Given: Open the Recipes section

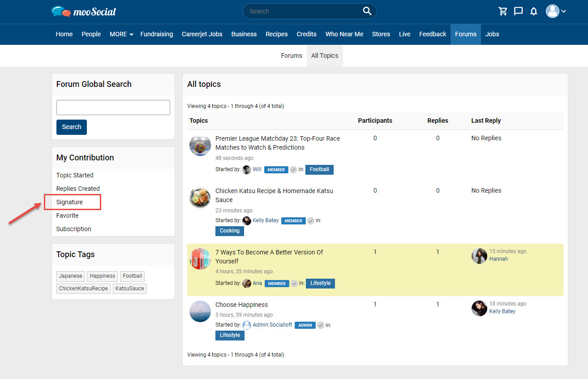Looking at the screenshot, I should (x=277, y=34).
